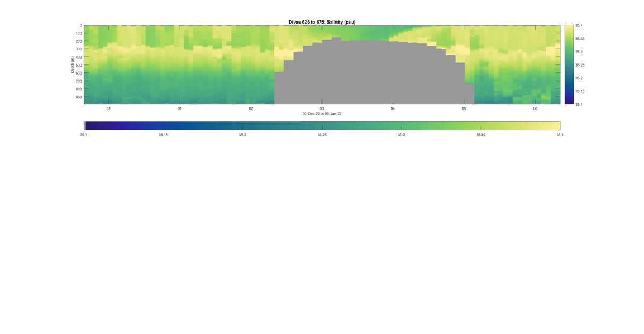The width and height of the screenshot is (644, 334).
Task: Click the "02" date tick label
Action: (251, 108)
